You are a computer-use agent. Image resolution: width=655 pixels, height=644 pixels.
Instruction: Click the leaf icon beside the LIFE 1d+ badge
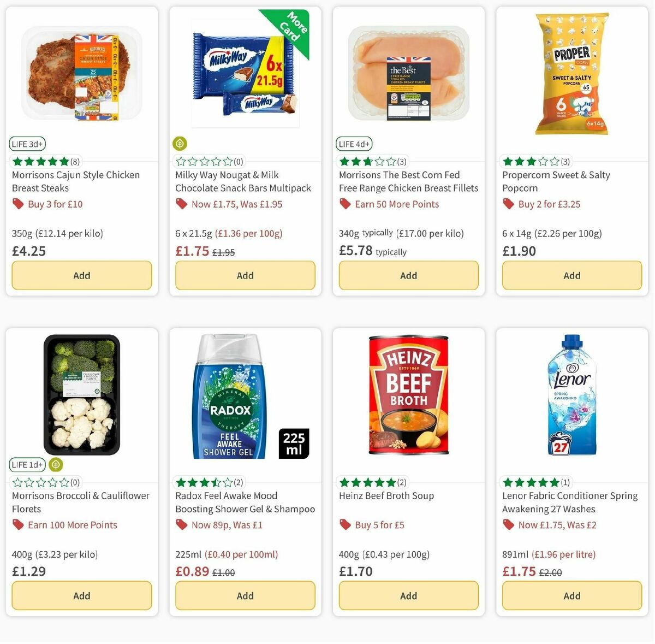56,465
